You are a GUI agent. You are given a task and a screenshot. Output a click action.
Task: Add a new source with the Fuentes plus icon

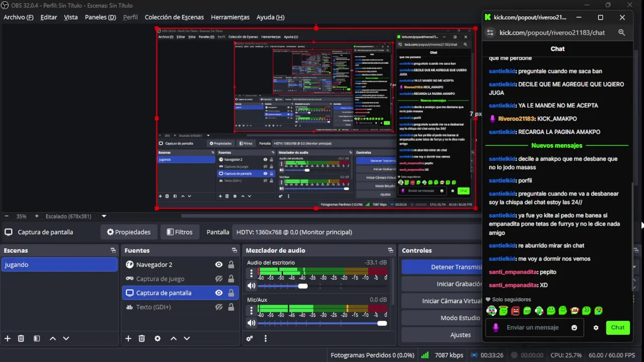pyautogui.click(x=128, y=338)
